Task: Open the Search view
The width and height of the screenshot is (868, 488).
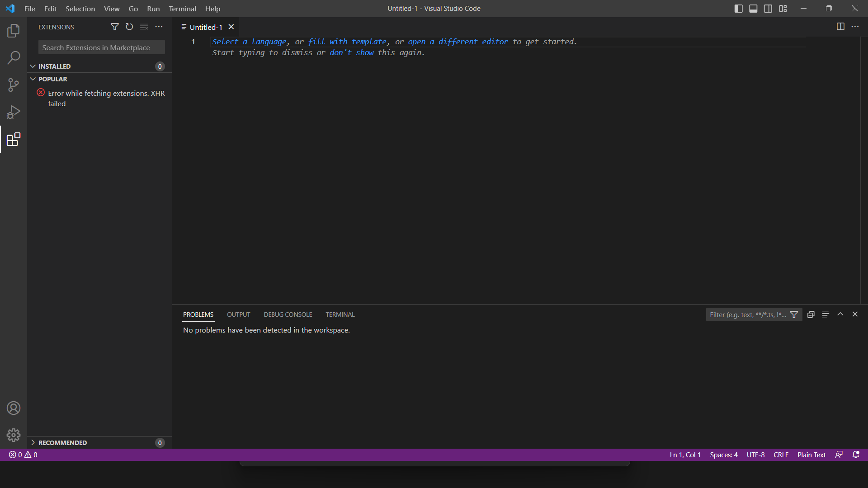Action: tap(13, 58)
